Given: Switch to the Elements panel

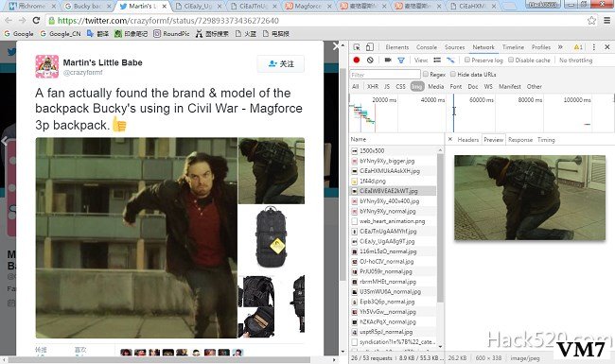Looking at the screenshot, I should point(397,47).
